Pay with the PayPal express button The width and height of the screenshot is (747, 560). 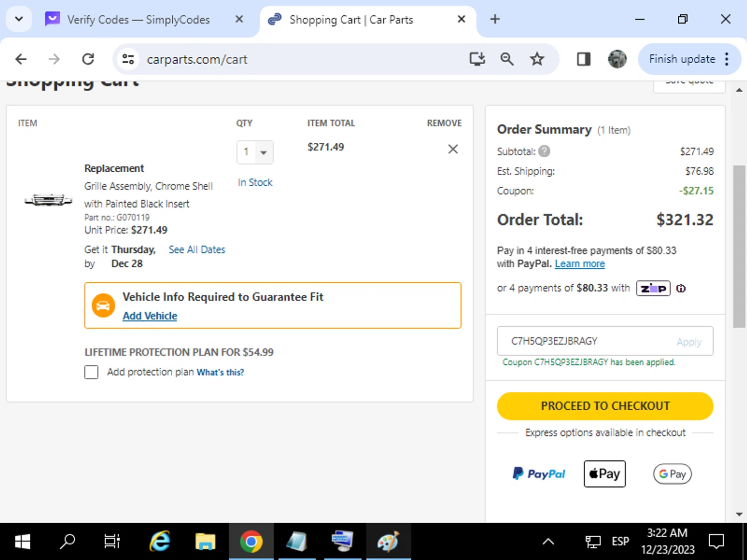click(x=539, y=473)
